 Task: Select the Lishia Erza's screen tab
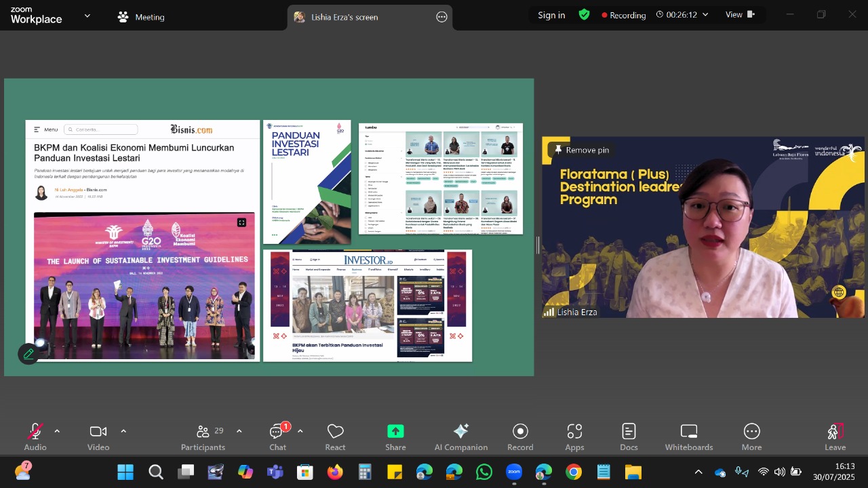tap(344, 17)
